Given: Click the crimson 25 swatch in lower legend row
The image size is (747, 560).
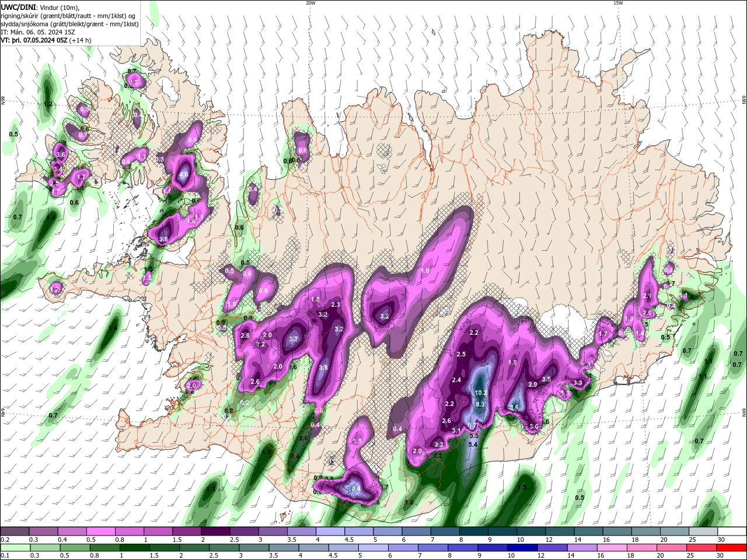Looking at the screenshot, I should [x=702, y=547].
